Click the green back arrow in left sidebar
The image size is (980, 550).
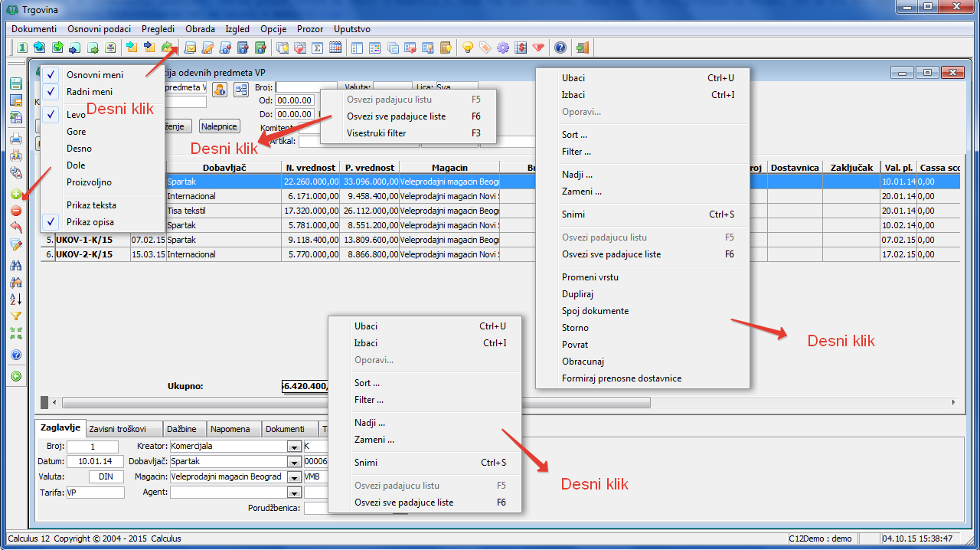(x=16, y=376)
